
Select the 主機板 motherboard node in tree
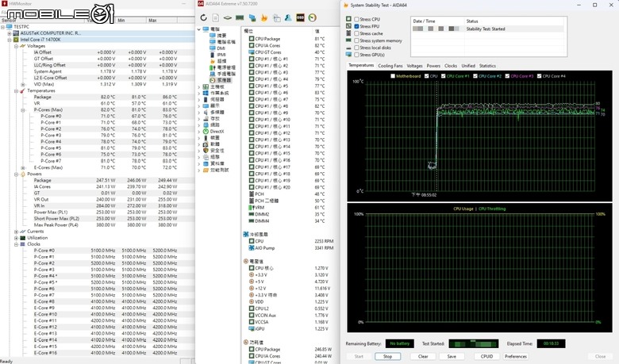[x=213, y=86]
